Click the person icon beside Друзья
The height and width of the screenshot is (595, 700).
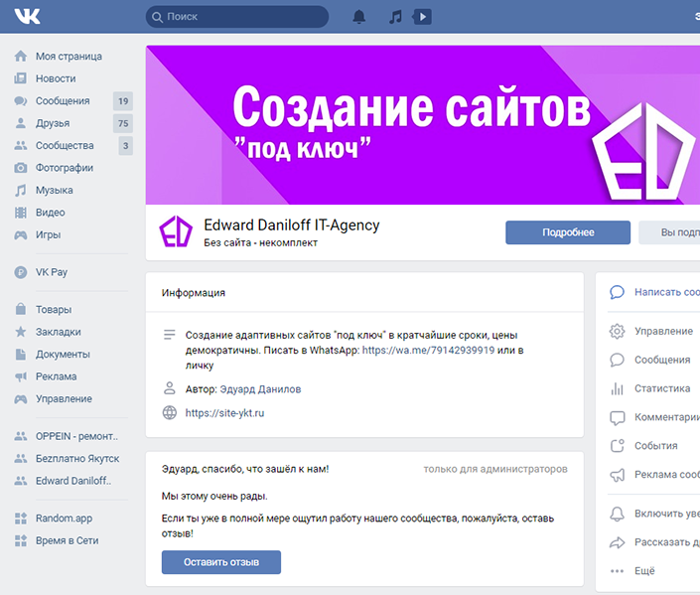tap(21, 123)
